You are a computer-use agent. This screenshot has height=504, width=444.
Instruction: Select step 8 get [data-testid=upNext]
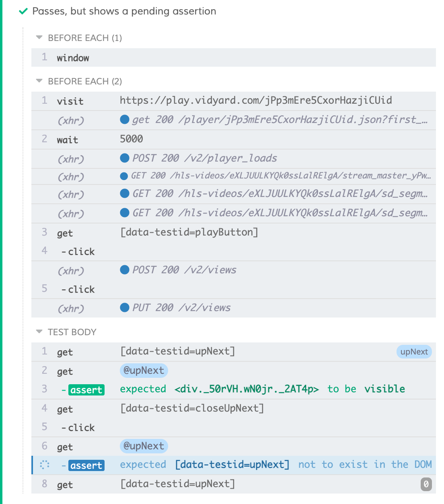coord(234,484)
